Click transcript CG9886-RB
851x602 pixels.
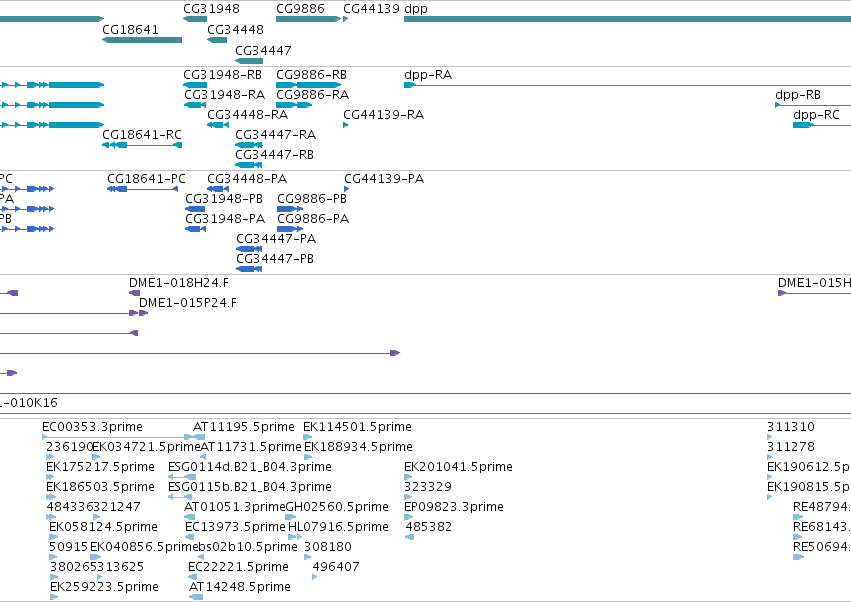coord(308,85)
